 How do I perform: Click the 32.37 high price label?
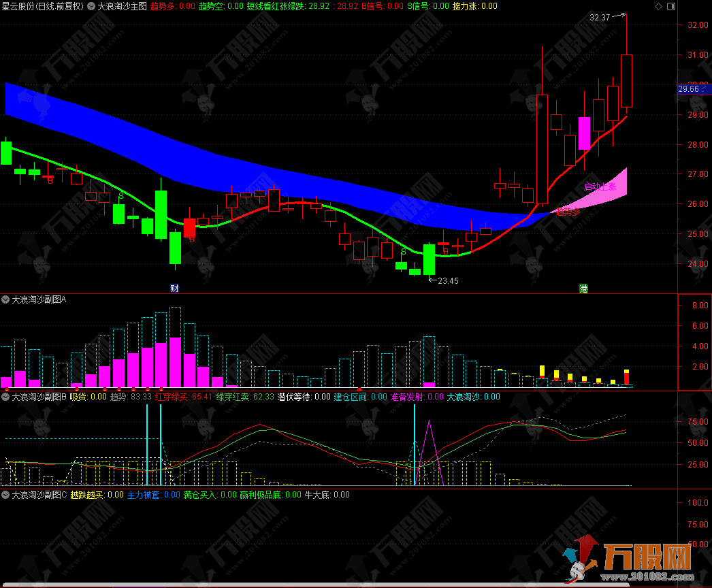600,18
